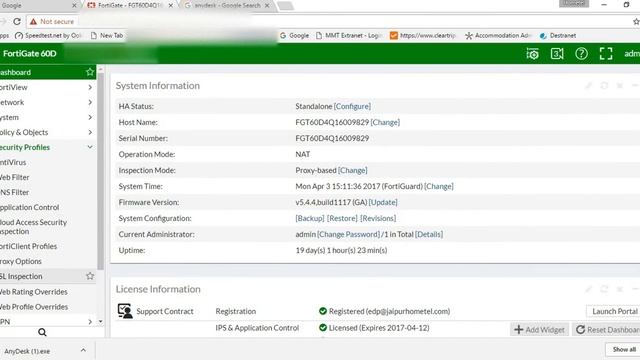This screenshot has height=360, width=640.
Task: Close the System Information widget
Action: point(620,85)
